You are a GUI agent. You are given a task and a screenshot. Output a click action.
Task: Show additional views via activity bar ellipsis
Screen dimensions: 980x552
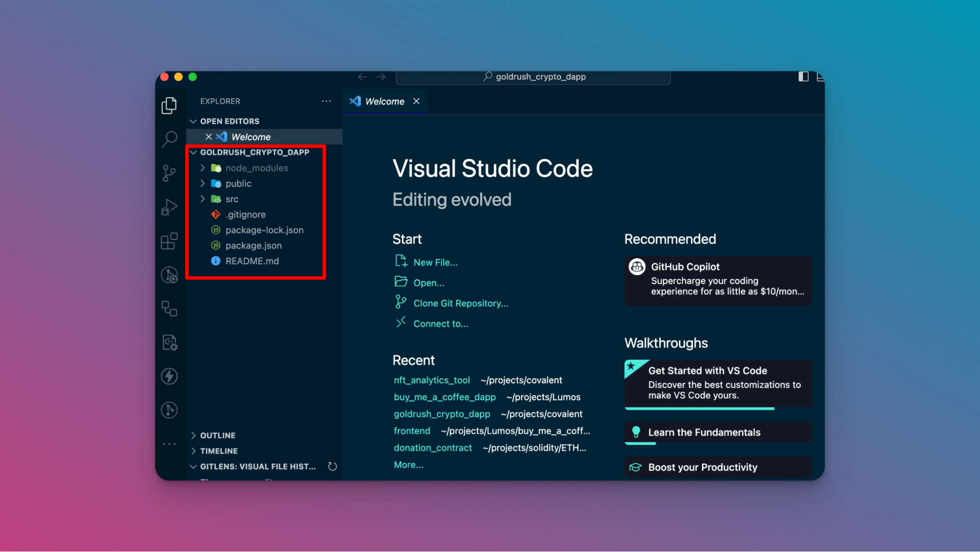coord(169,444)
